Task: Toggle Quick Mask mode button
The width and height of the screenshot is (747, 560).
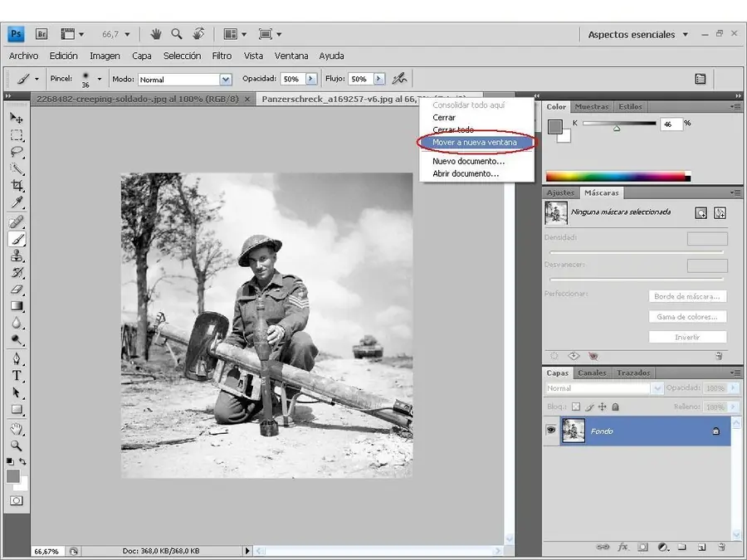Action: 17,500
